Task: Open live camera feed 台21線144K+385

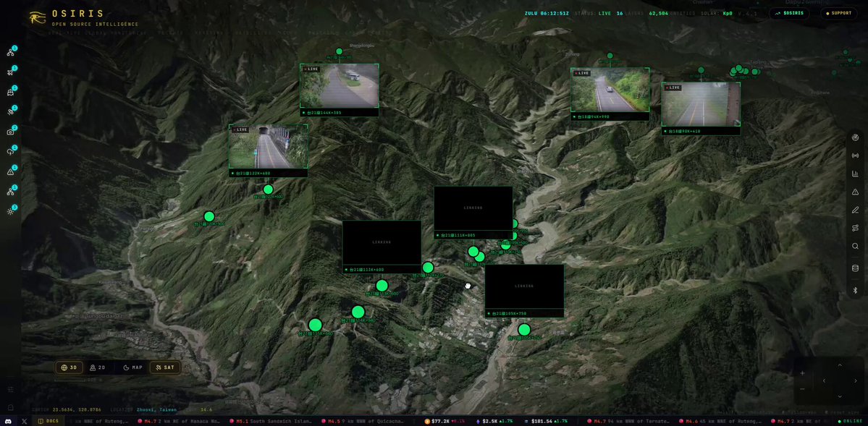Action: [340, 90]
